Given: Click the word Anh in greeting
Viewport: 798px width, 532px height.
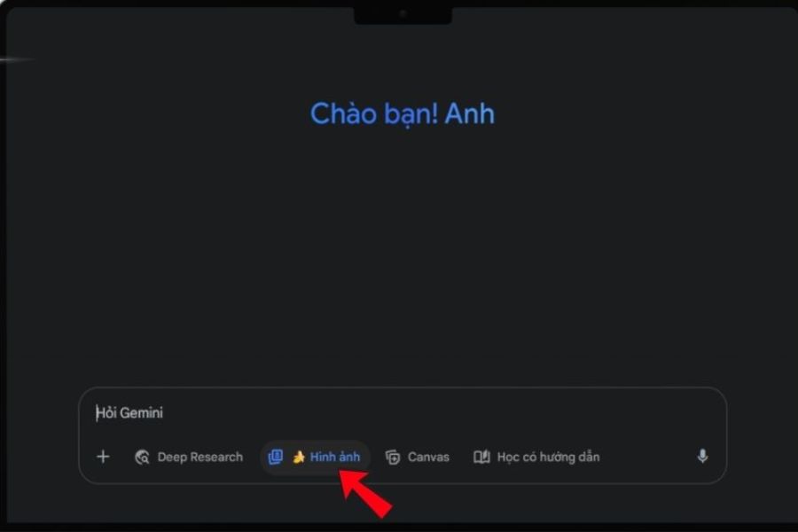Looking at the screenshot, I should pos(469,113).
